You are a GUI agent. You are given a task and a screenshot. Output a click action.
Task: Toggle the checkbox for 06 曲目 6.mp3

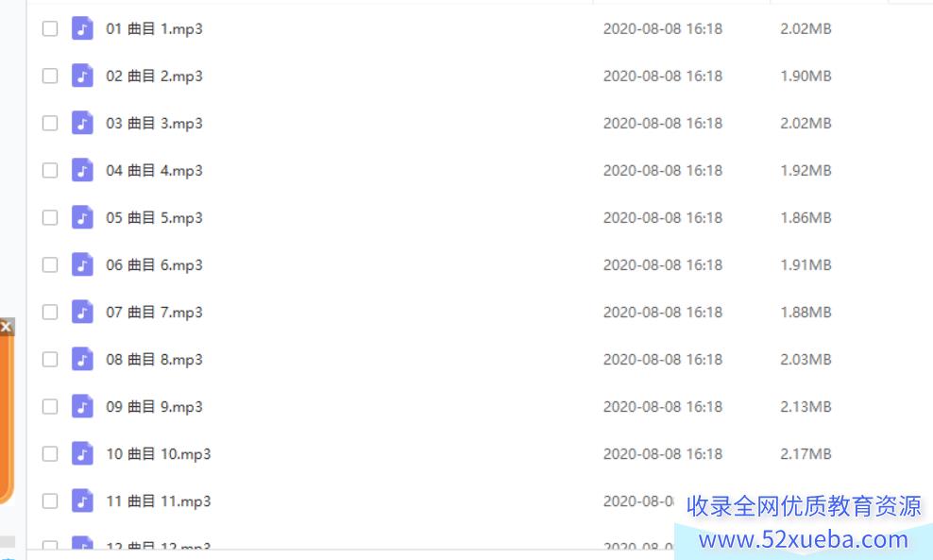pyautogui.click(x=50, y=264)
